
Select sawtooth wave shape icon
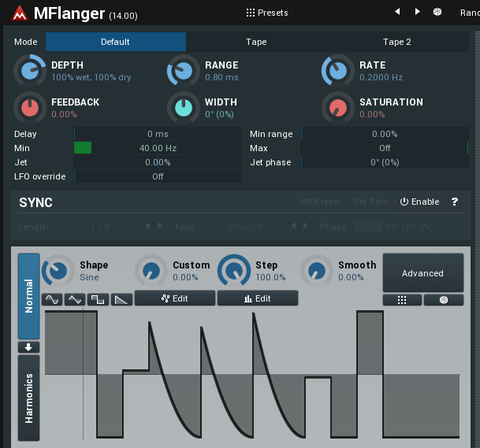(121, 300)
